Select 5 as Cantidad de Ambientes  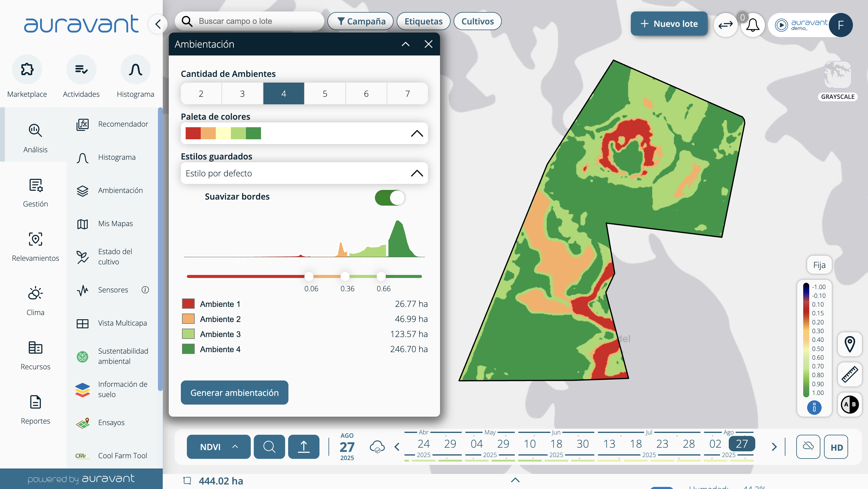(x=325, y=94)
